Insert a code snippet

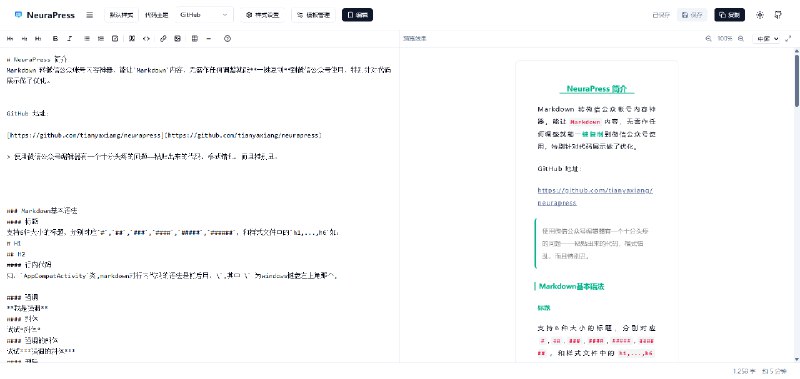point(146,38)
